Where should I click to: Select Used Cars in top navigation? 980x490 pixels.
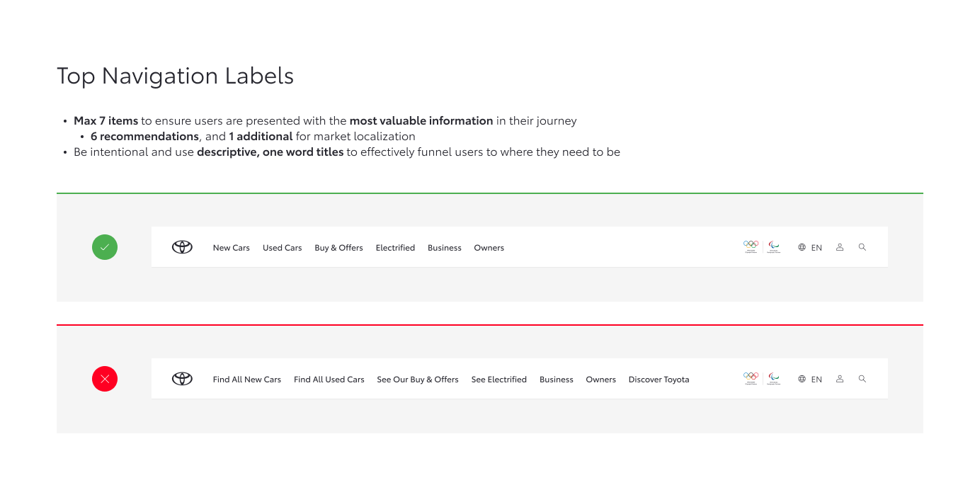[x=282, y=248]
